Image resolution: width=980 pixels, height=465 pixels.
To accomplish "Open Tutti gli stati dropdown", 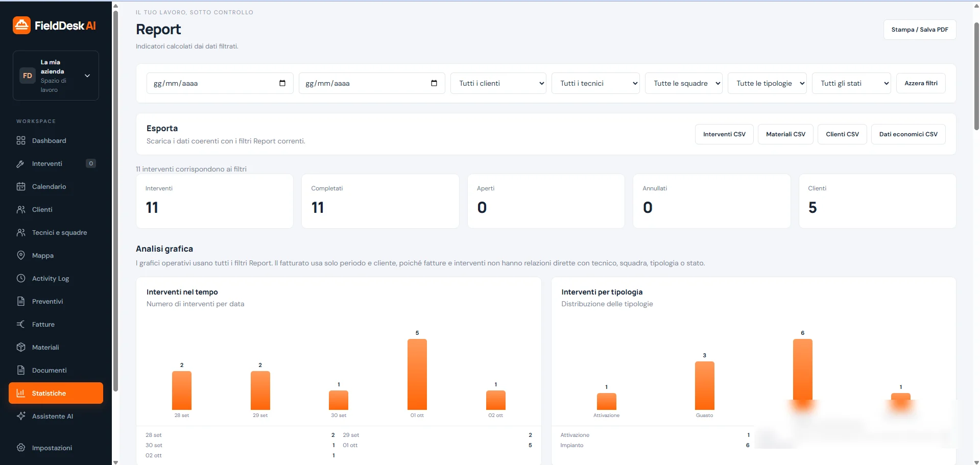I will coord(852,83).
